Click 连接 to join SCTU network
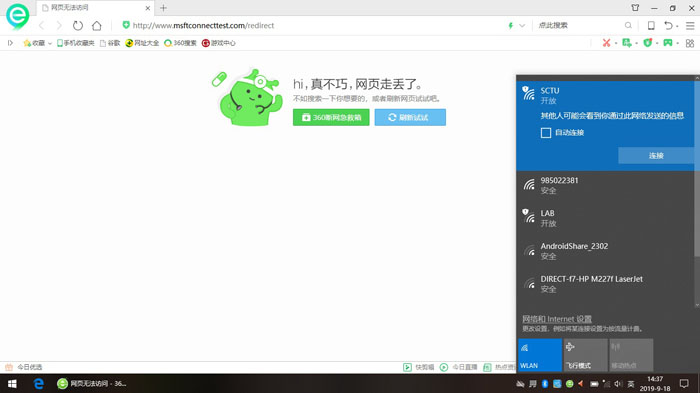Viewport: 700px width, 393px height. pos(656,155)
